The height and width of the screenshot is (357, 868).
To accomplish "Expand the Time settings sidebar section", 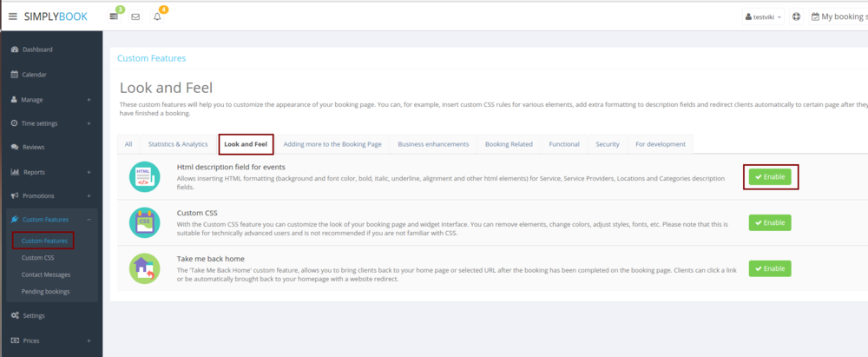I will [51, 123].
